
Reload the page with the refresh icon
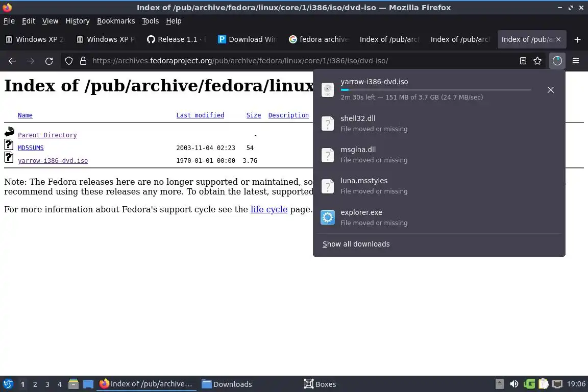click(x=49, y=61)
